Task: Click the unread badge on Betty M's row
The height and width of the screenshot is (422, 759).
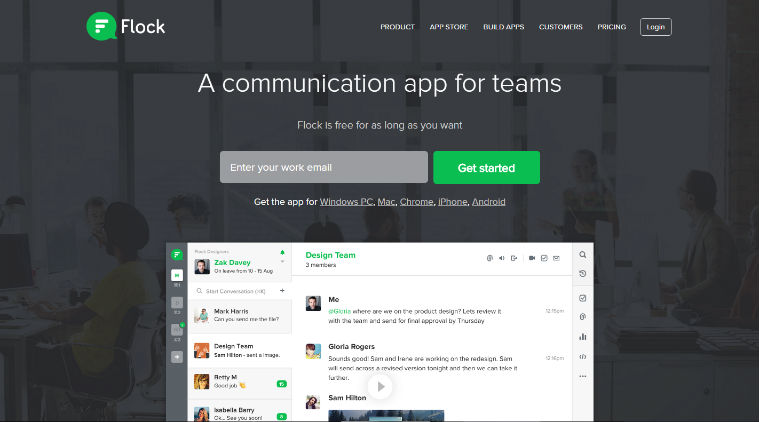Action: pyautogui.click(x=282, y=384)
